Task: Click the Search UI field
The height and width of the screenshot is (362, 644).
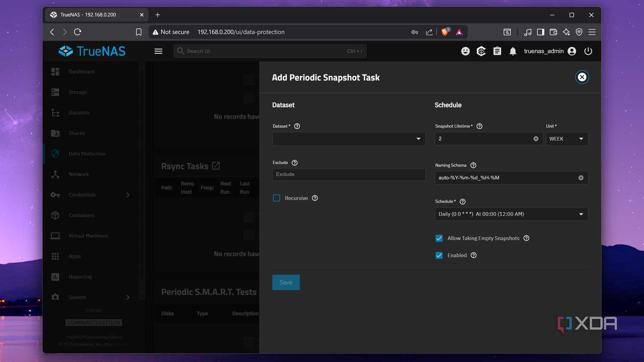Action: (x=270, y=51)
